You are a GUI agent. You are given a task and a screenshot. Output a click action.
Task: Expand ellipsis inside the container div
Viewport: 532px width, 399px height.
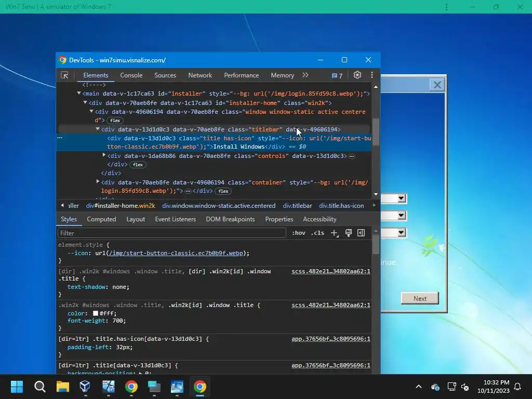pos(188,191)
